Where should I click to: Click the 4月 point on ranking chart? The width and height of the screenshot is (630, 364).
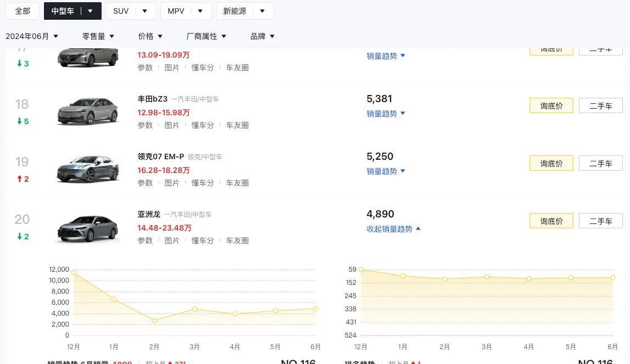(529, 278)
